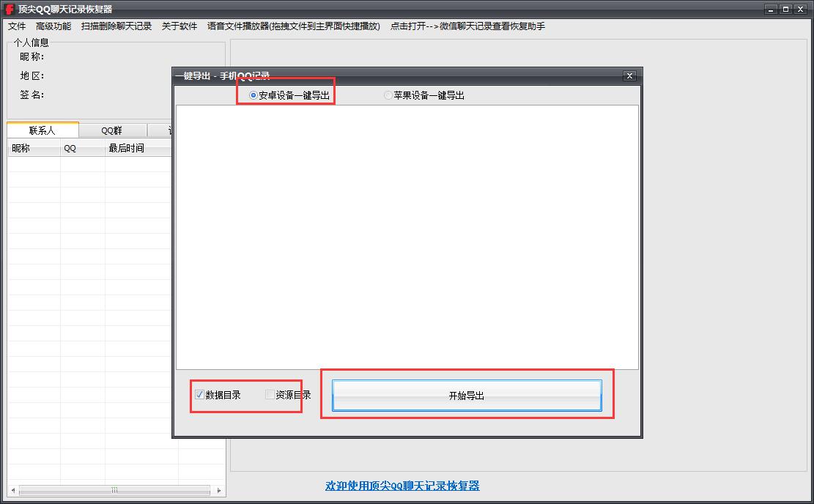The width and height of the screenshot is (814, 504).
Task: Sort by the QQ column header
Action: pyautogui.click(x=83, y=149)
